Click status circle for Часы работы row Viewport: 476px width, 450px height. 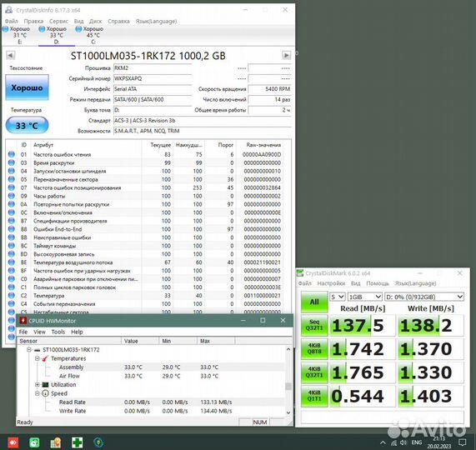point(12,196)
